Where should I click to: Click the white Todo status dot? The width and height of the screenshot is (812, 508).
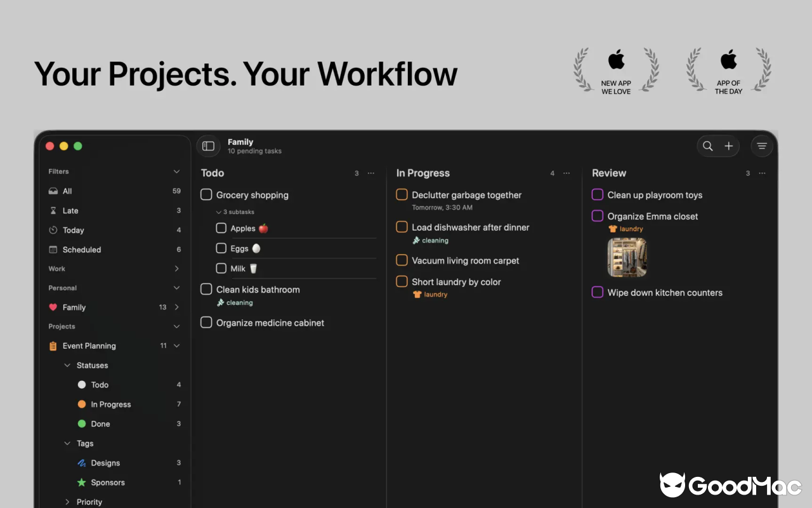(82, 385)
